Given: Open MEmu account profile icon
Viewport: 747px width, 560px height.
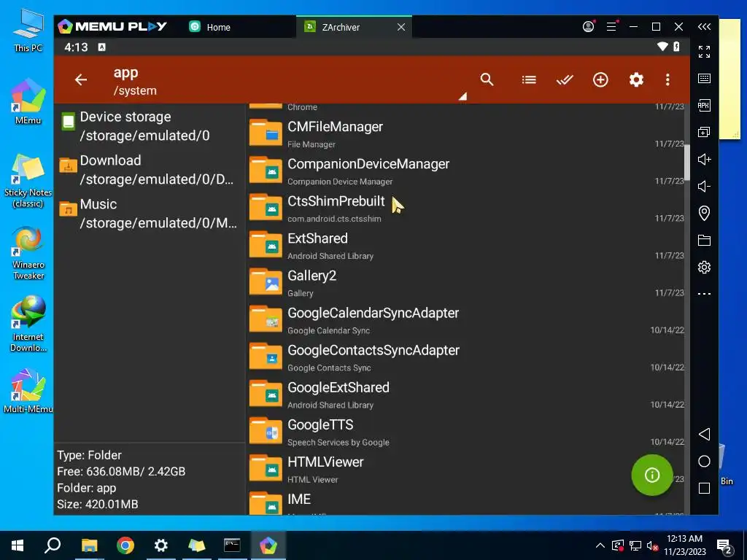Looking at the screenshot, I should (589, 27).
